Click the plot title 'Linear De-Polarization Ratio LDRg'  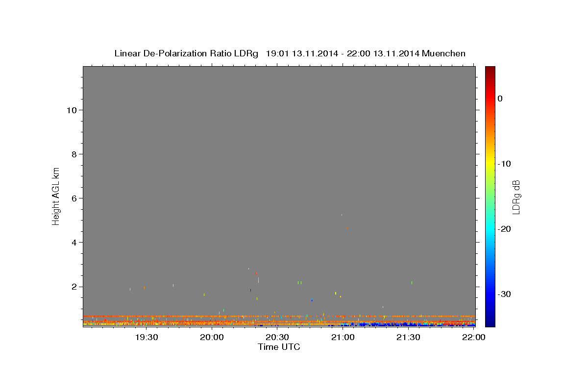coord(186,53)
